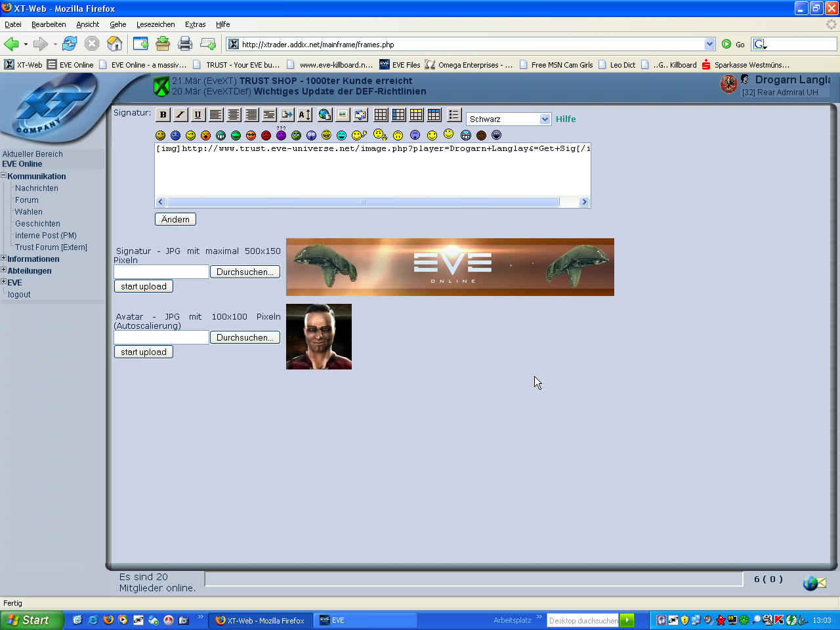The image size is (840, 630).
Task: Insert the blue sad smiley
Action: click(x=175, y=135)
